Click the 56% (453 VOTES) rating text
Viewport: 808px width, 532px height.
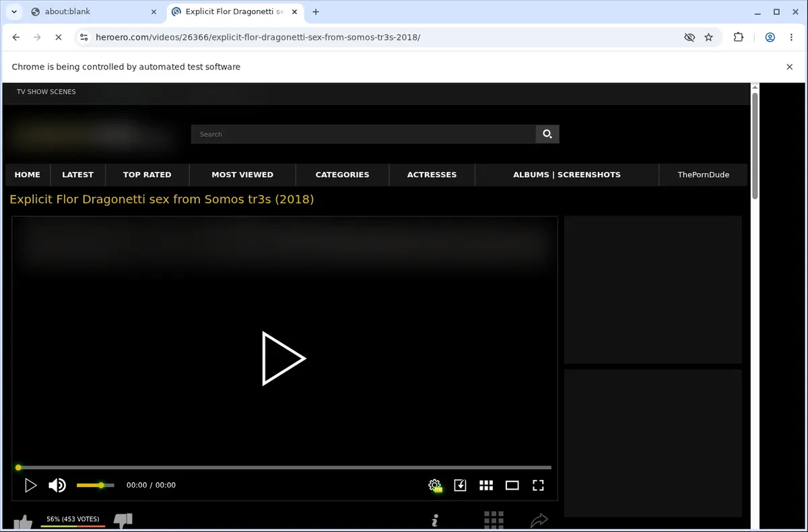[x=73, y=519]
